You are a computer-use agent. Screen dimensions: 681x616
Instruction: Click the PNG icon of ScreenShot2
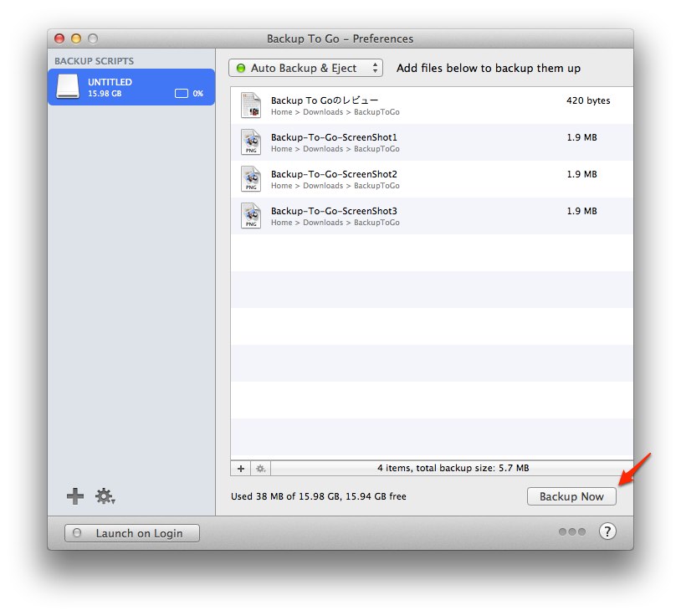tap(251, 179)
